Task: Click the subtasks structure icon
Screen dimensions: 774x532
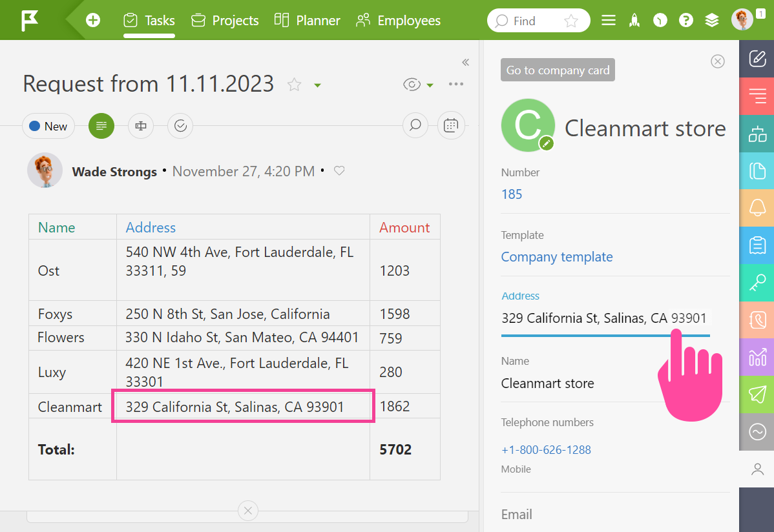Action: point(141,126)
